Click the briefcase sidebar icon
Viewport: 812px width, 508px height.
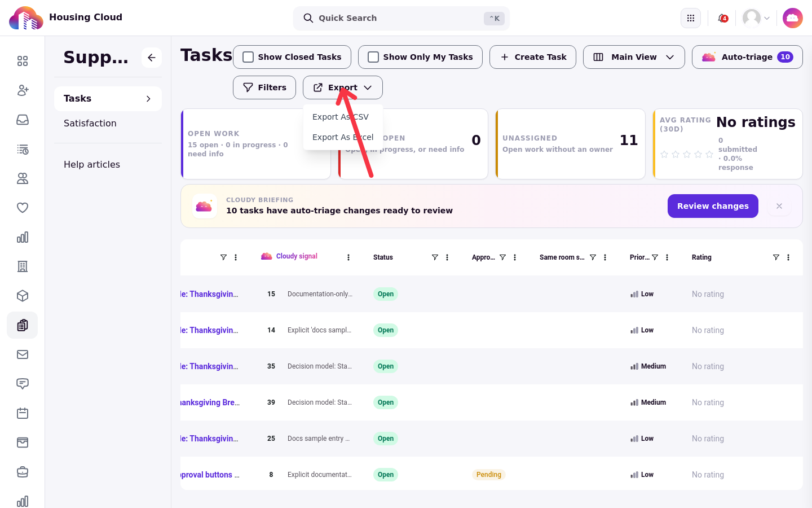point(23,472)
